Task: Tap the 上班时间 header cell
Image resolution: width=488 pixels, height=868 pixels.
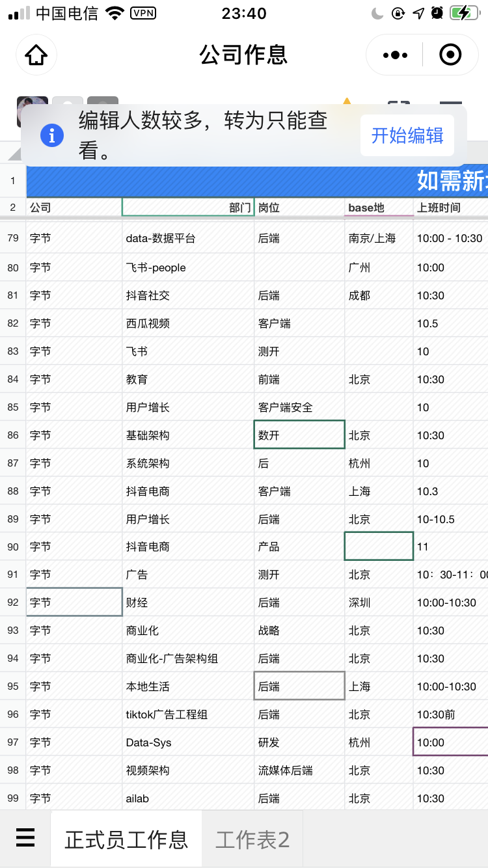Action: (x=449, y=208)
